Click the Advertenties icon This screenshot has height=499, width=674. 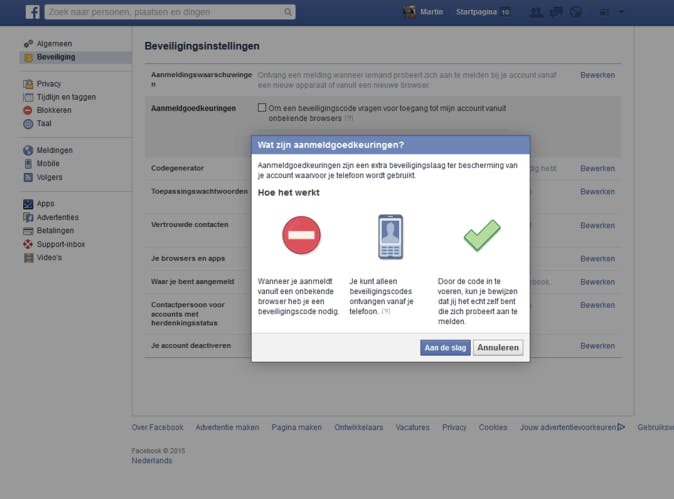coord(28,217)
